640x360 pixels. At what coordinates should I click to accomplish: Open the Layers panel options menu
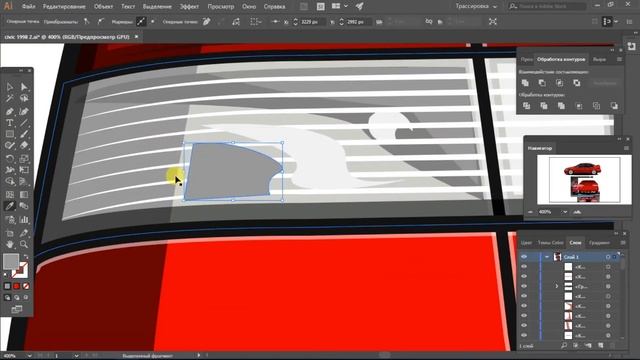(623, 242)
